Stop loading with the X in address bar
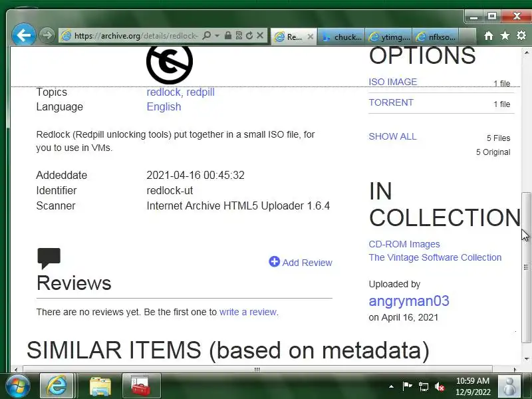 (x=260, y=35)
